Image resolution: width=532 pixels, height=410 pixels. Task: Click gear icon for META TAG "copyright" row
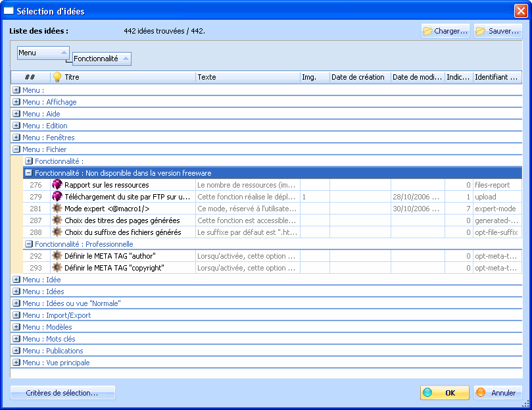[57, 268]
